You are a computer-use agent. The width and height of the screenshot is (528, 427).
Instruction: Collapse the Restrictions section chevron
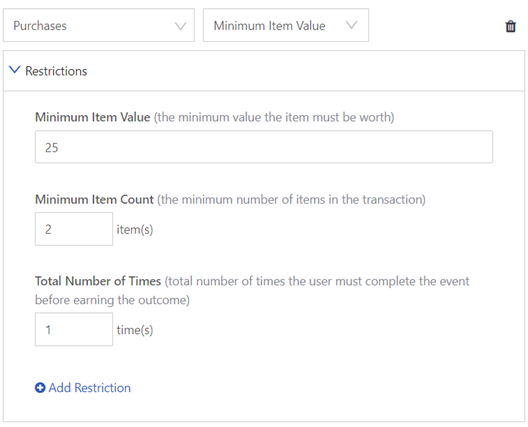point(14,70)
